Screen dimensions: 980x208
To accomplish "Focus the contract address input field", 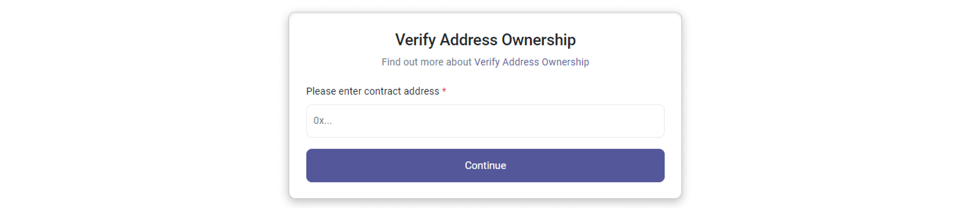I will coord(485,121).
